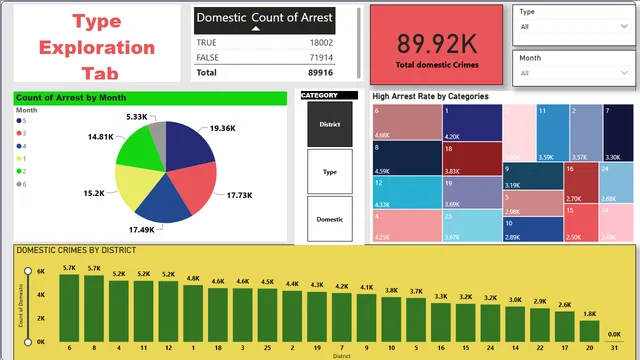Select the bar for district 22
This screenshot has height=360, width=640.
point(540,325)
